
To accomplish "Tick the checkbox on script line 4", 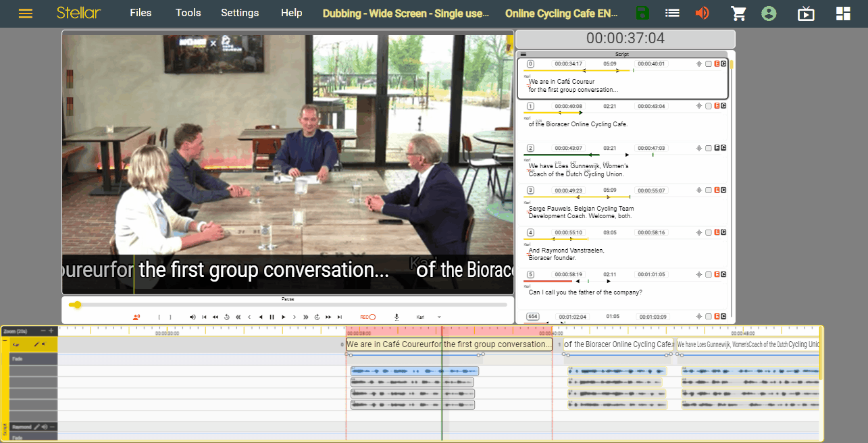I will point(708,232).
